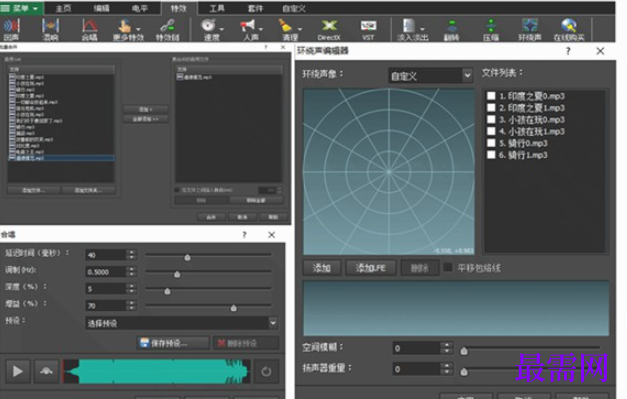Viewport: 627px width, 399px height.
Task: Open the 特效链 effect chain tool
Action: (x=167, y=30)
